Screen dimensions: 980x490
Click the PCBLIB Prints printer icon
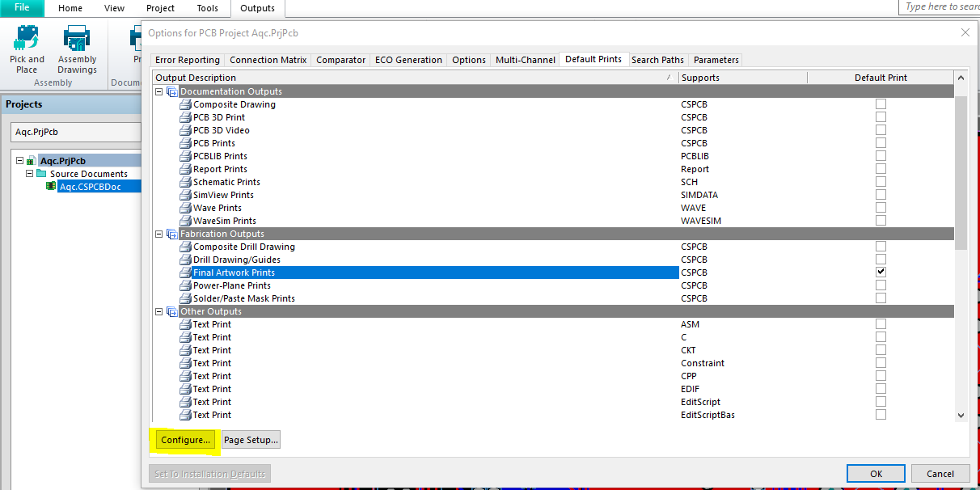click(186, 156)
